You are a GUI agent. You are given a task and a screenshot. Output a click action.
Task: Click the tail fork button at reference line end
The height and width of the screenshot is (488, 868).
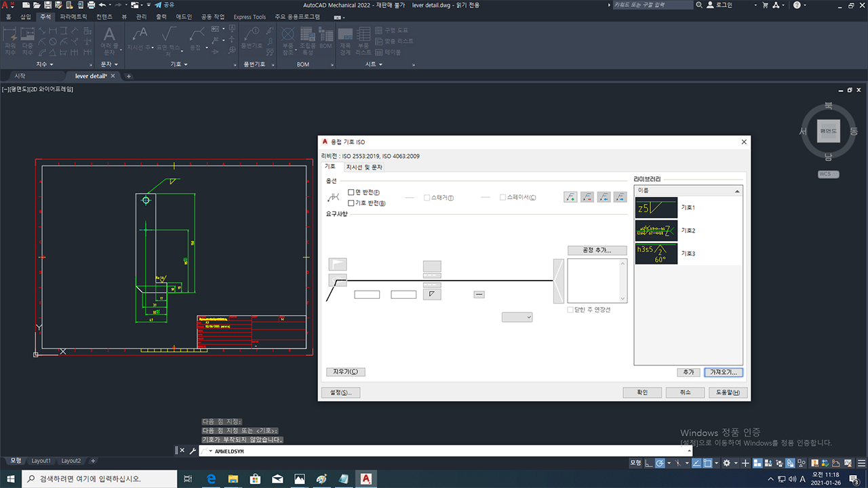click(x=559, y=281)
